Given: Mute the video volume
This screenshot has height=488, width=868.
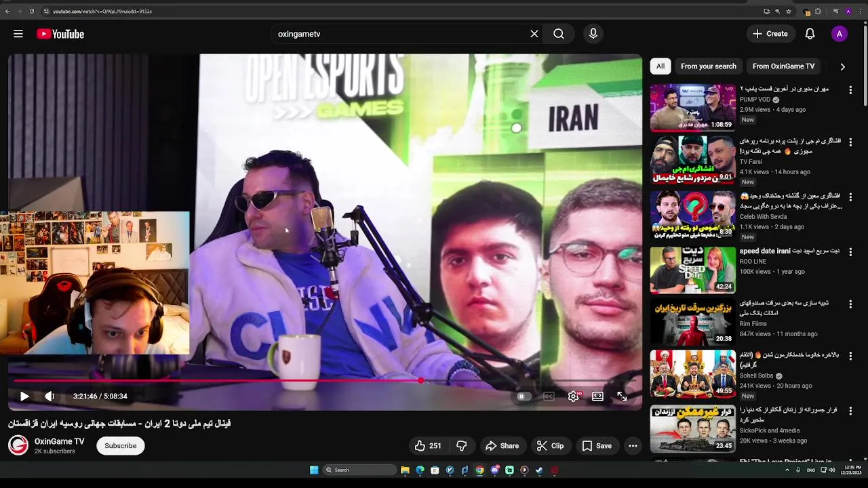Looking at the screenshot, I should point(50,396).
